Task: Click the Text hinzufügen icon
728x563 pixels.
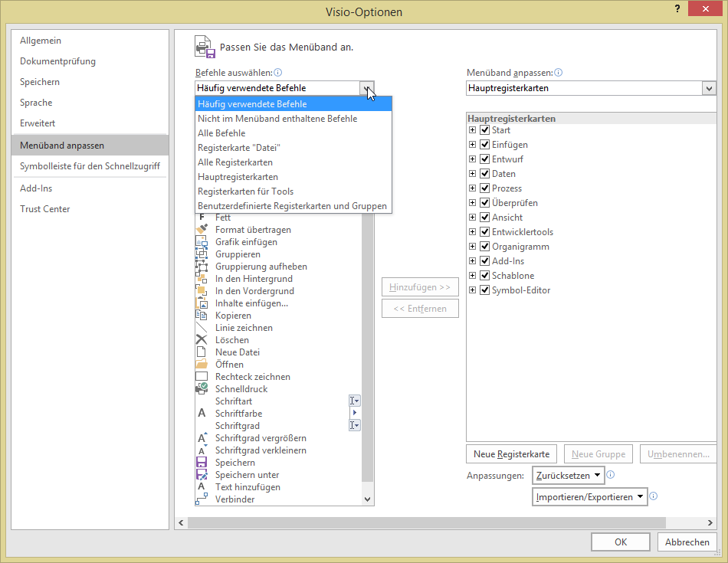Action: [x=202, y=486]
